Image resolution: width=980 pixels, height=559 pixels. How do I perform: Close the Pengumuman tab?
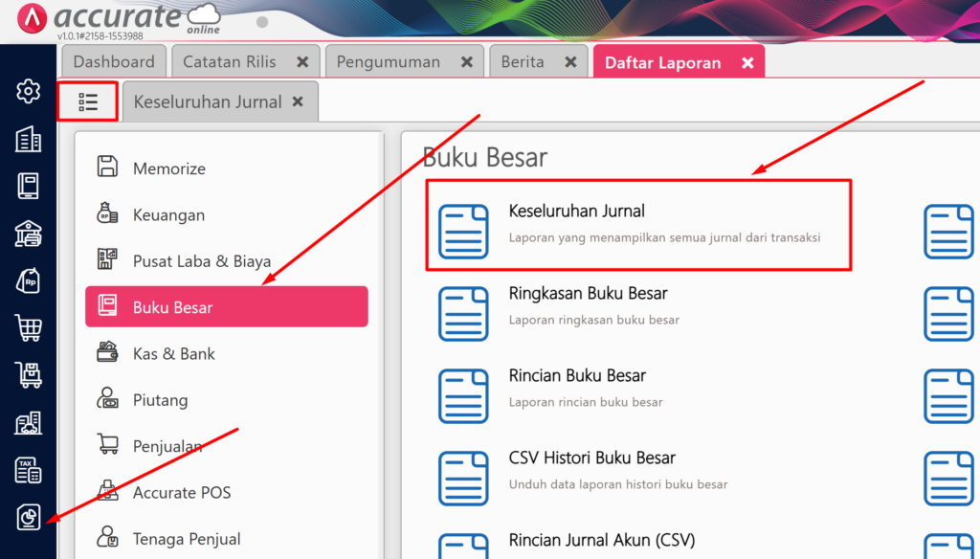click(466, 62)
